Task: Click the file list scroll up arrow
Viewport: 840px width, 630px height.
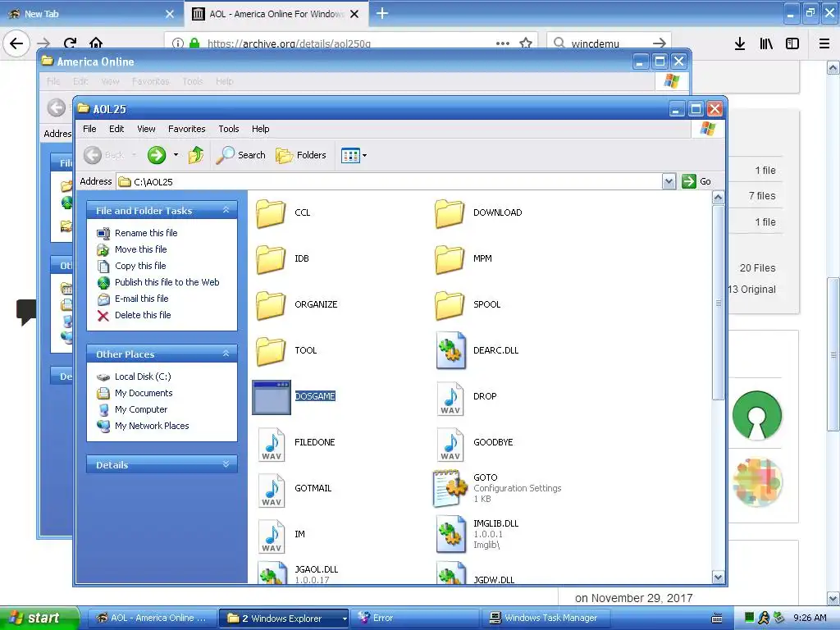Action: tap(718, 198)
